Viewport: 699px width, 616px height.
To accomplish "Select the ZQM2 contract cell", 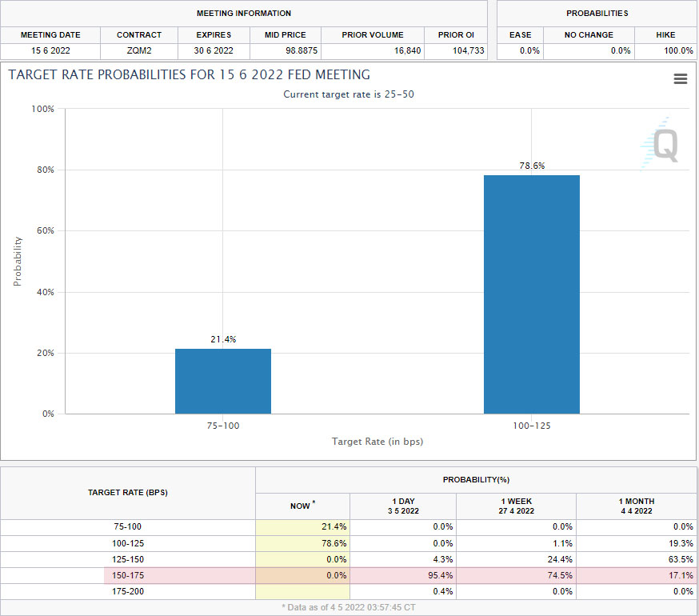I will [x=139, y=51].
